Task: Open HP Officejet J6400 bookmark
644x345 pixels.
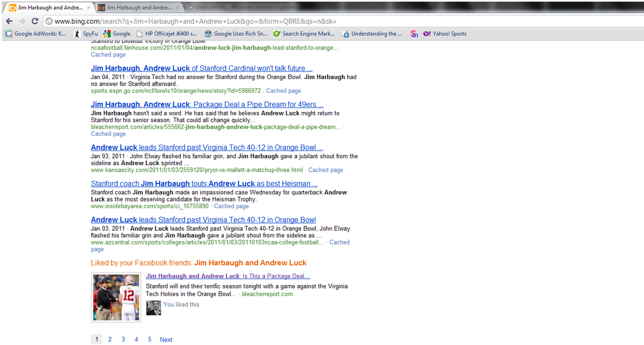Action: click(x=167, y=34)
